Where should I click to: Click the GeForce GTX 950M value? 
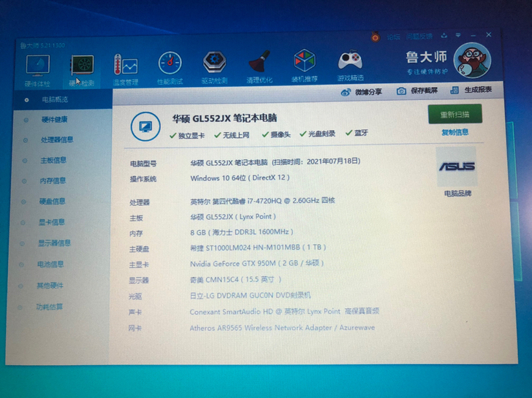256,264
